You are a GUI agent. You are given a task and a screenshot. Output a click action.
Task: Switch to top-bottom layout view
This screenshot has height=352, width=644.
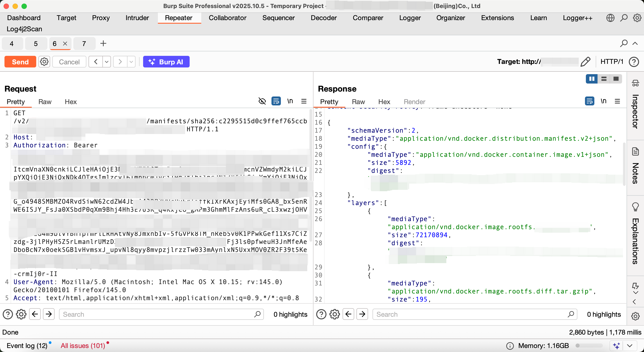[x=604, y=79]
